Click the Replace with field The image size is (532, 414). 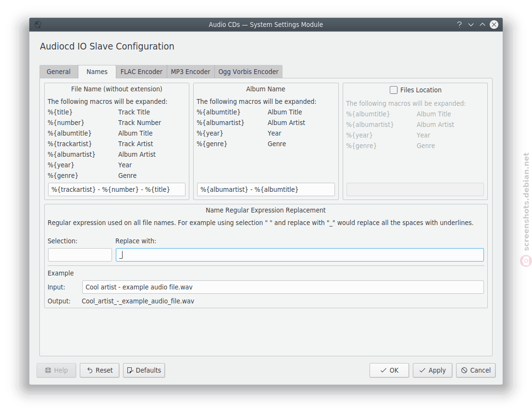point(299,255)
